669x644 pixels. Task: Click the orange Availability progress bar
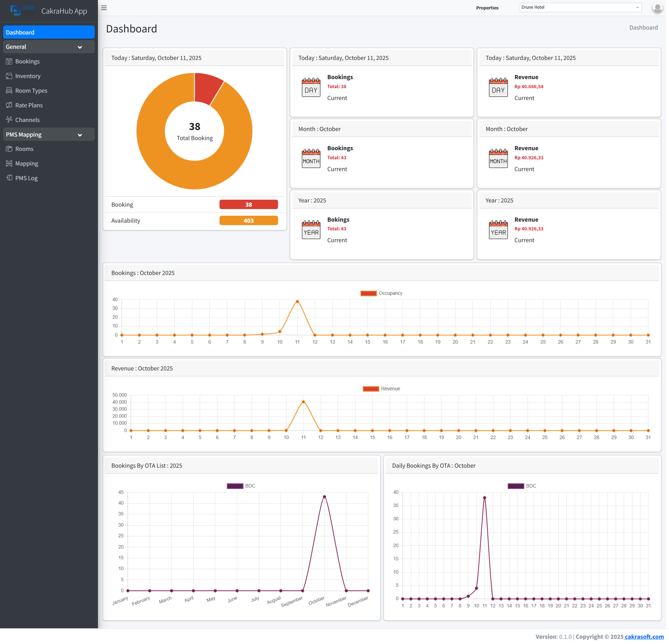(248, 220)
